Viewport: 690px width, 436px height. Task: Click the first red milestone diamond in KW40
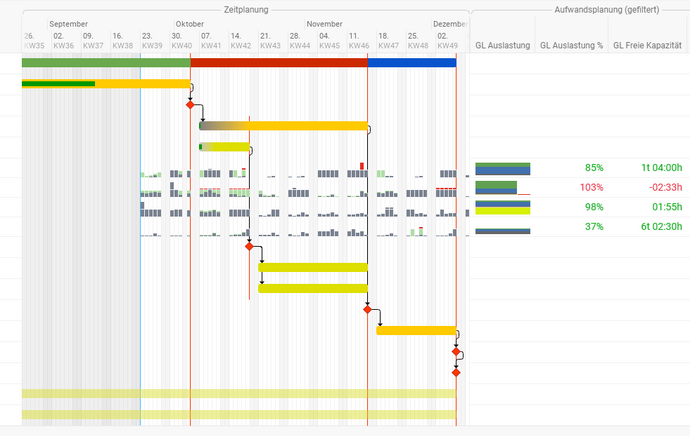[190, 104]
